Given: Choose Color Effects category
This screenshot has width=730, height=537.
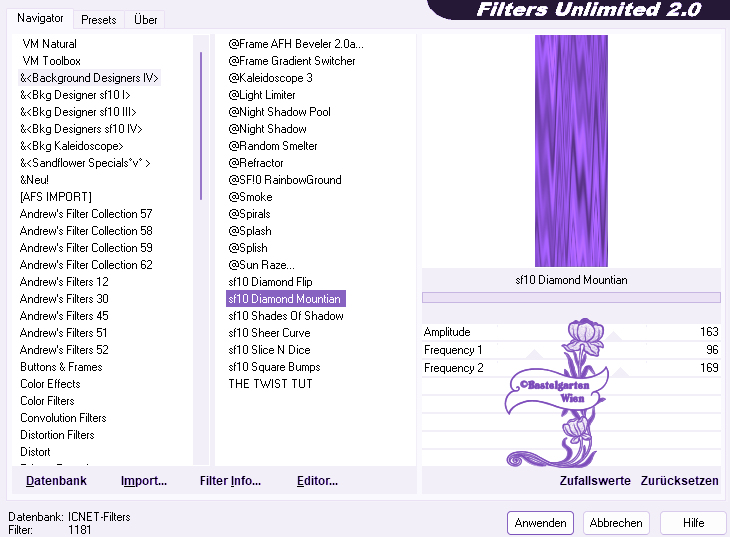Looking at the screenshot, I should point(50,384).
